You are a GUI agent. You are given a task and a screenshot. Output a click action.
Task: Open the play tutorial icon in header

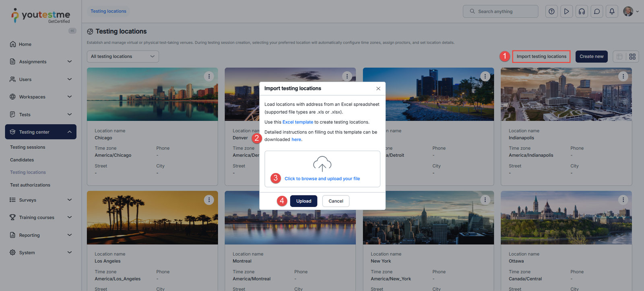pyautogui.click(x=566, y=12)
